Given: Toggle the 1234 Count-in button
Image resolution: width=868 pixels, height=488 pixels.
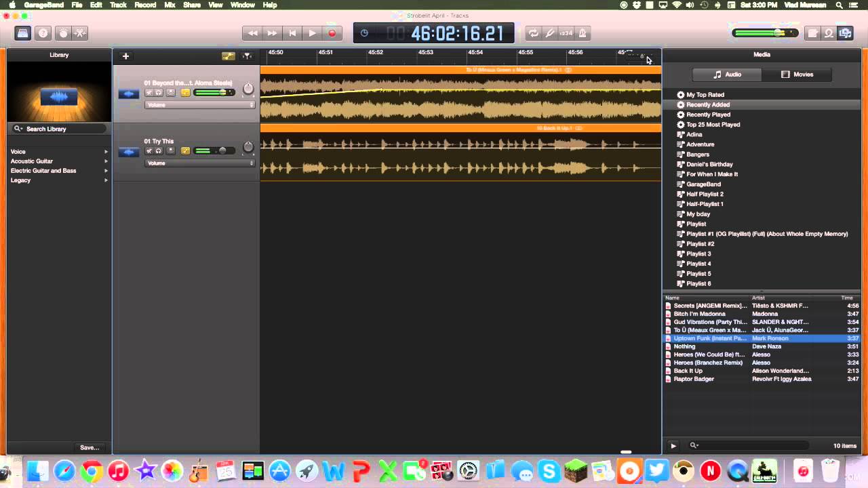Looking at the screenshot, I should (x=566, y=33).
